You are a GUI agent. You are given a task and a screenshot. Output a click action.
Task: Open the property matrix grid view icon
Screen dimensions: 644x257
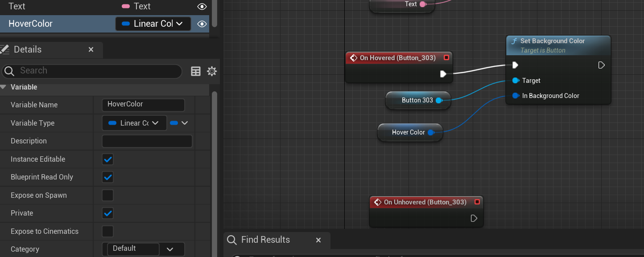tap(196, 71)
